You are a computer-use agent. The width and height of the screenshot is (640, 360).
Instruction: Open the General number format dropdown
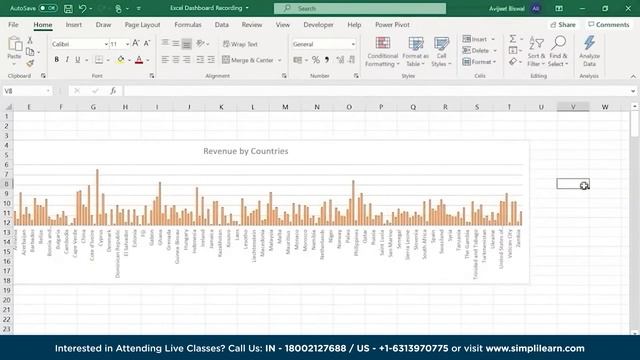tap(353, 44)
